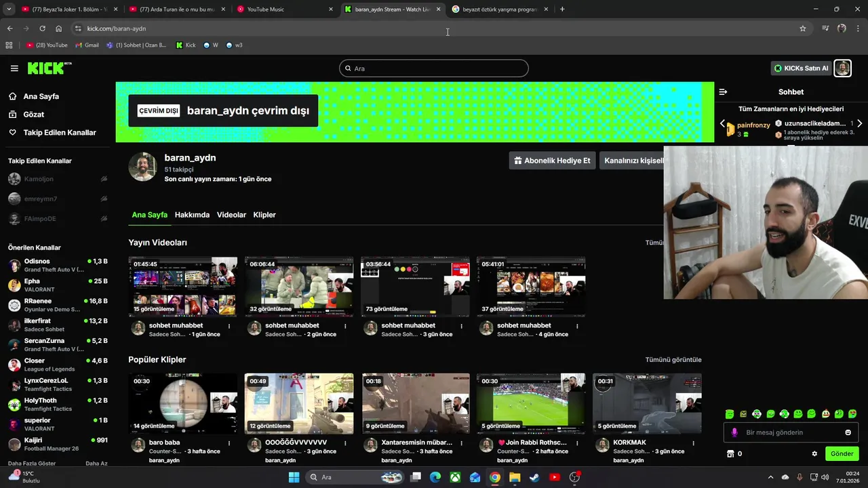Toggle the notification icon next to Kamoljon
Viewport: 868px width, 488px height.
[104, 179]
